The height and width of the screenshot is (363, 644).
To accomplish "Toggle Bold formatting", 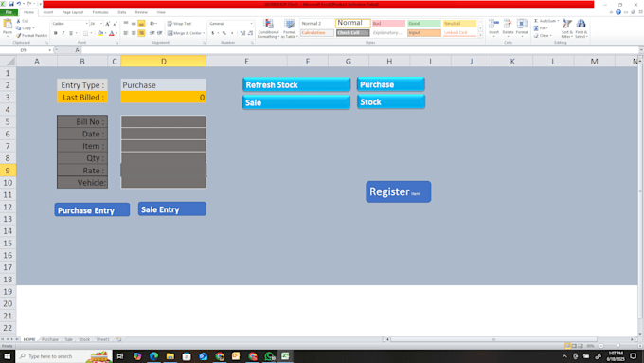I will point(56,33).
